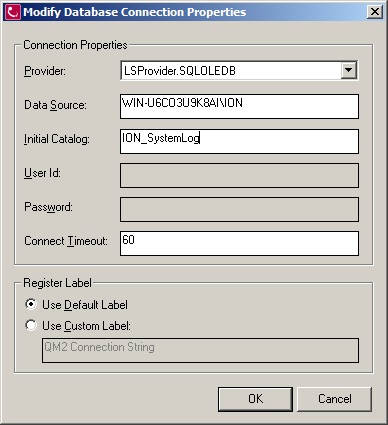Click the QM2 Connection String label field
This screenshot has height=425, width=388.
coord(200,350)
